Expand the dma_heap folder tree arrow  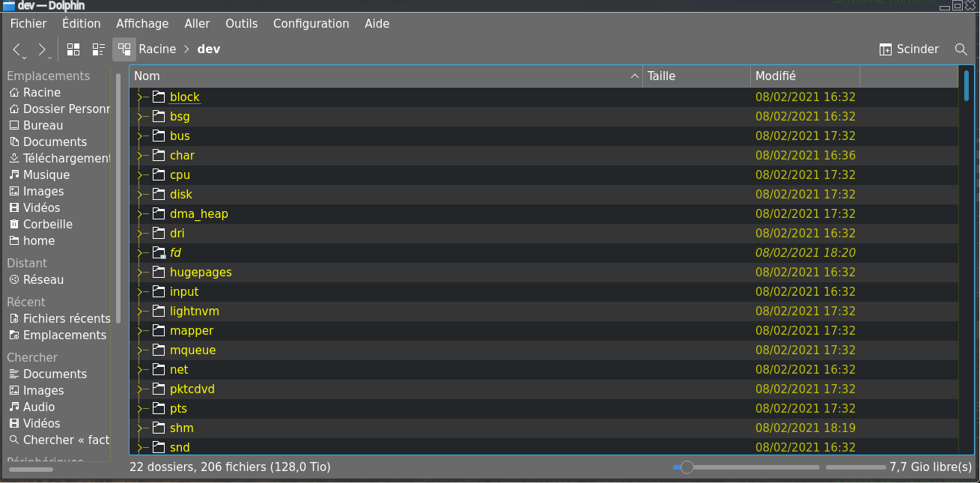[x=139, y=214]
